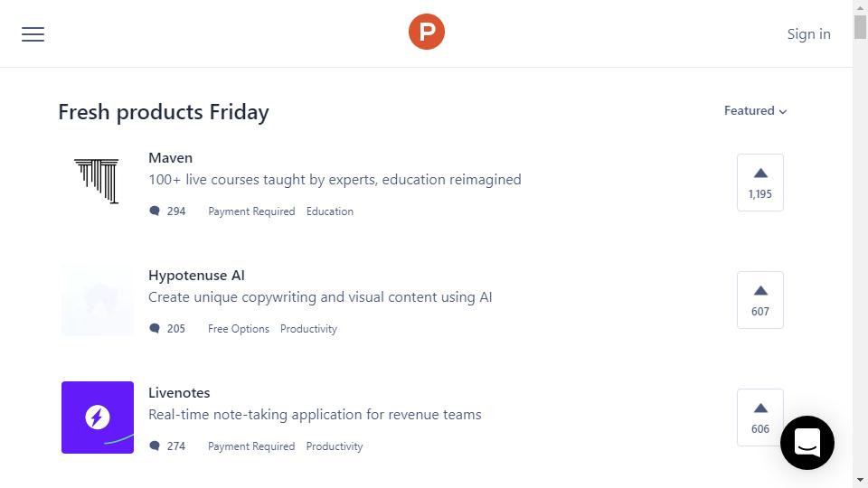868x488 pixels.
Task: Open the chat support widget
Action: pyautogui.click(x=807, y=443)
